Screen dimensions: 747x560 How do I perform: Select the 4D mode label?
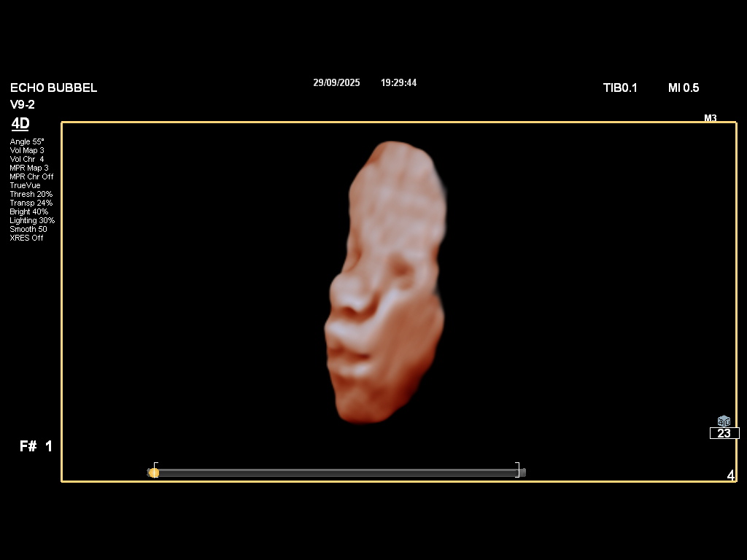20,123
